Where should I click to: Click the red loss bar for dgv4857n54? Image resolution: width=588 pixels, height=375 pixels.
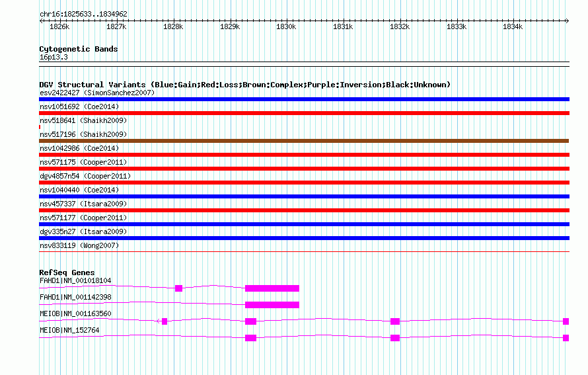point(304,183)
